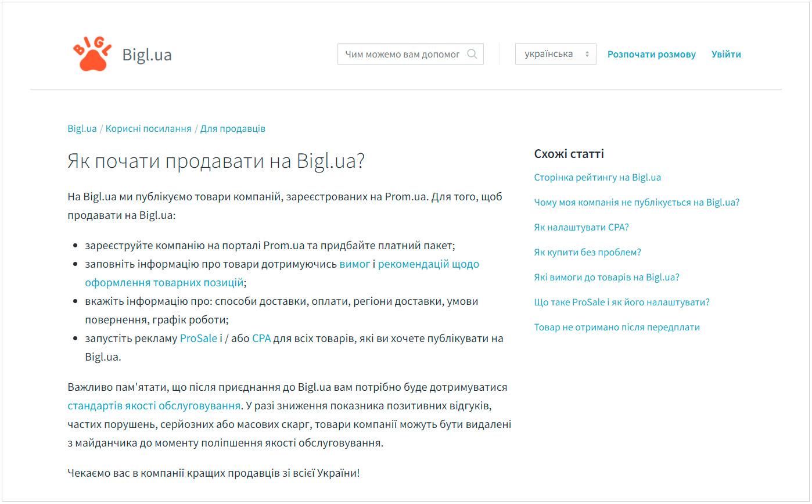The width and height of the screenshot is (812, 504).
Task: Open the українська language dropdown
Action: (x=555, y=54)
